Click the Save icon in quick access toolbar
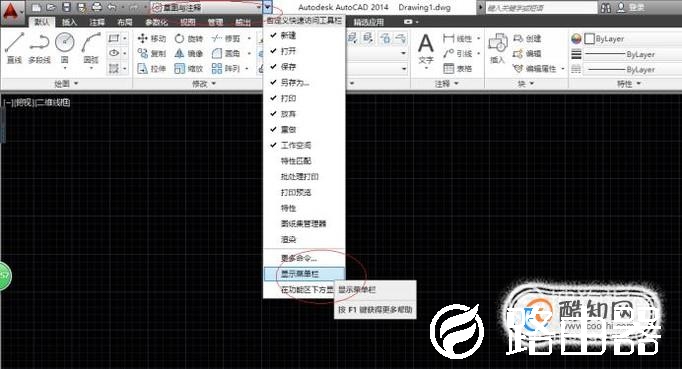Image resolution: width=682 pixels, height=369 pixels. 67,7
